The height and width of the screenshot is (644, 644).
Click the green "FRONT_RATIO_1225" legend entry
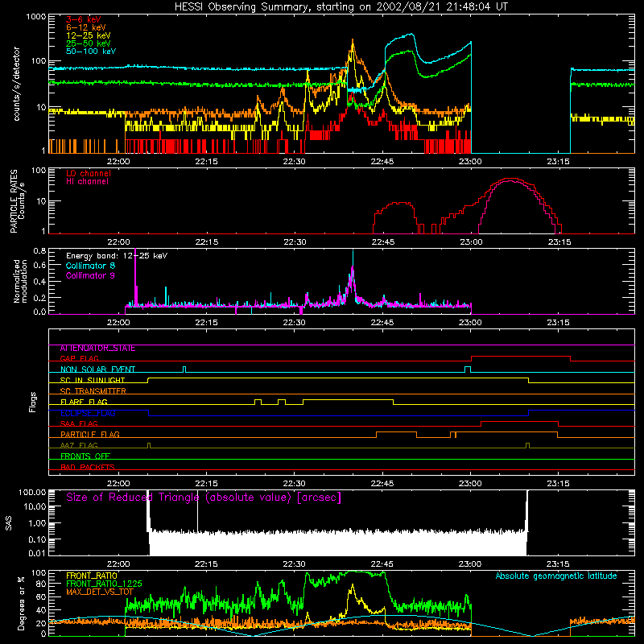tap(104, 584)
